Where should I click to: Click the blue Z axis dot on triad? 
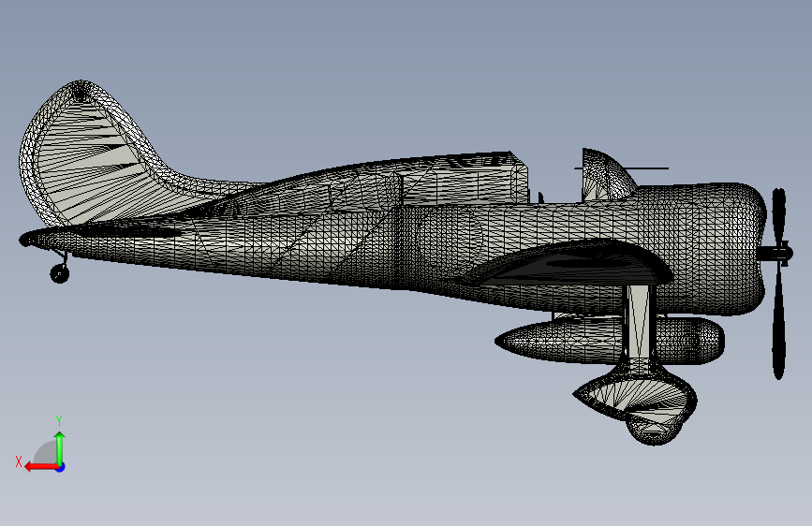[x=61, y=467]
